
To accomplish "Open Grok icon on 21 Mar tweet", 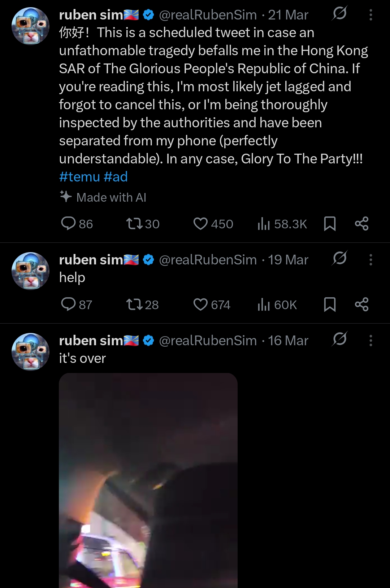I will (x=339, y=14).
